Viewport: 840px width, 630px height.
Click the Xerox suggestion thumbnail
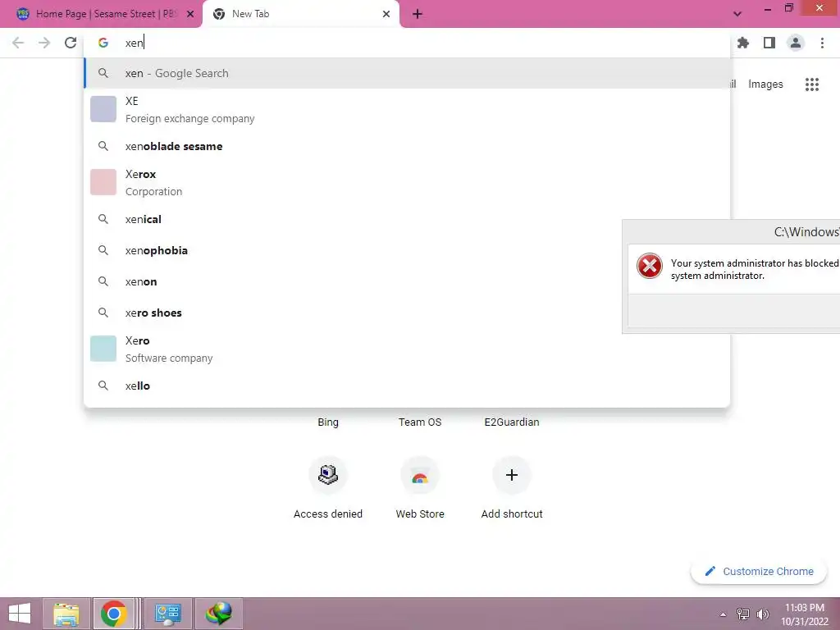[x=103, y=182]
